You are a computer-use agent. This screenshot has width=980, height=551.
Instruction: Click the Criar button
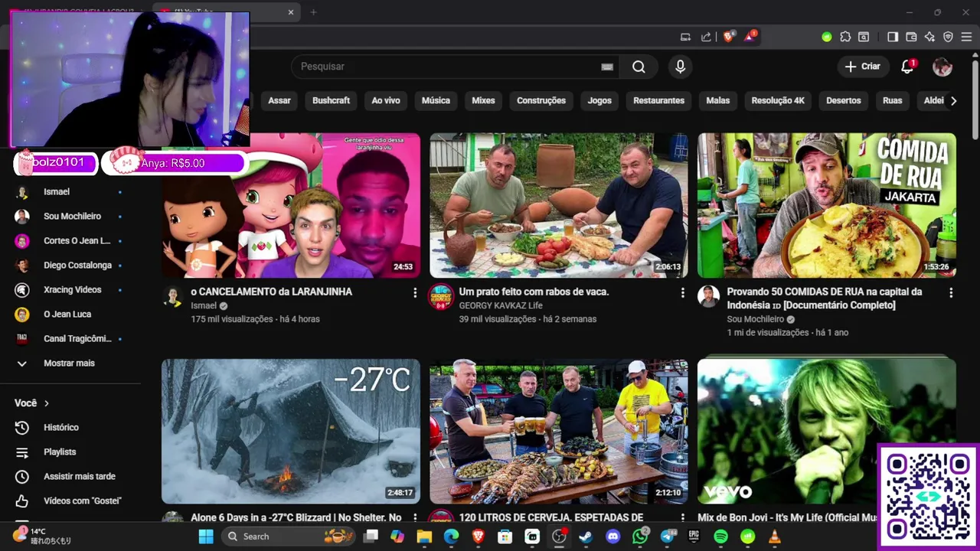(x=863, y=67)
